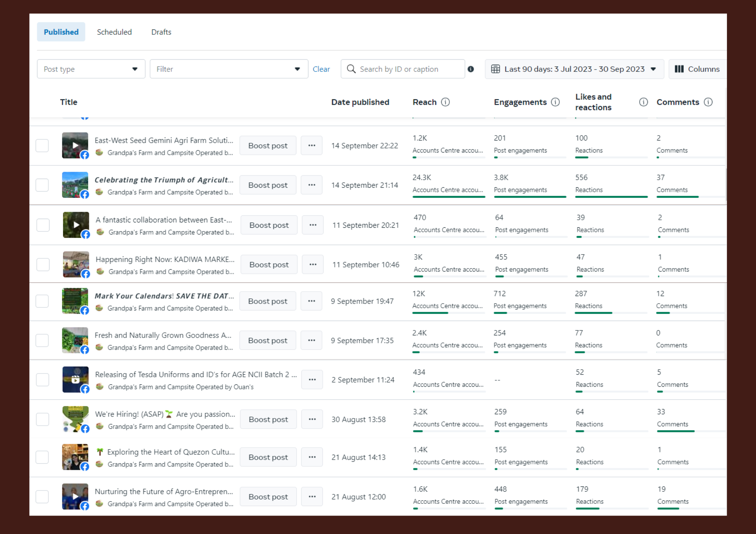Click the Engagements column info icon

coord(555,102)
